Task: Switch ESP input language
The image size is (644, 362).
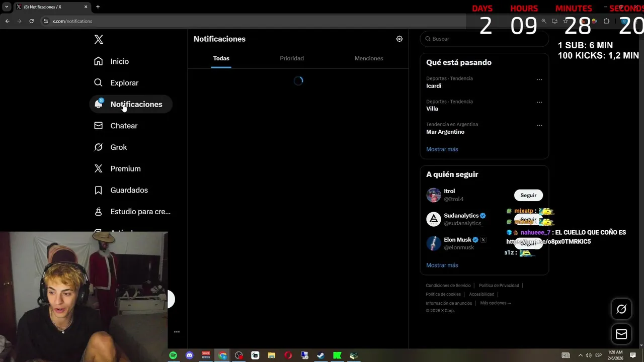Action: [599, 355]
